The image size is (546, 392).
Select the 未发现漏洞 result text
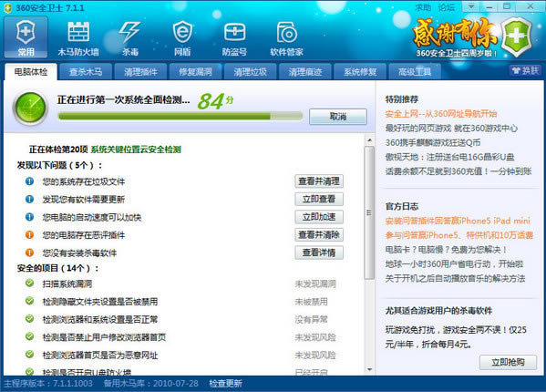(315, 284)
